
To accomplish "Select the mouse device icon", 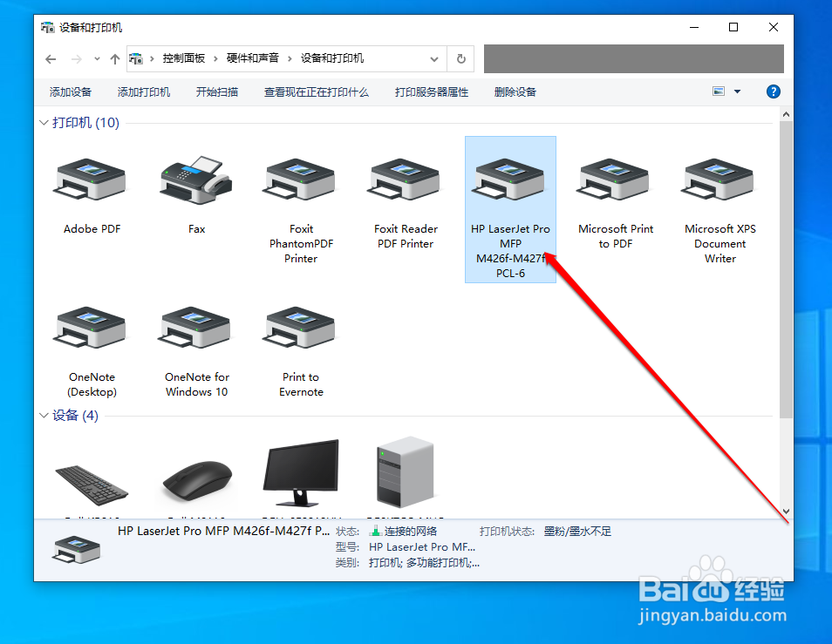I will pyautogui.click(x=197, y=480).
